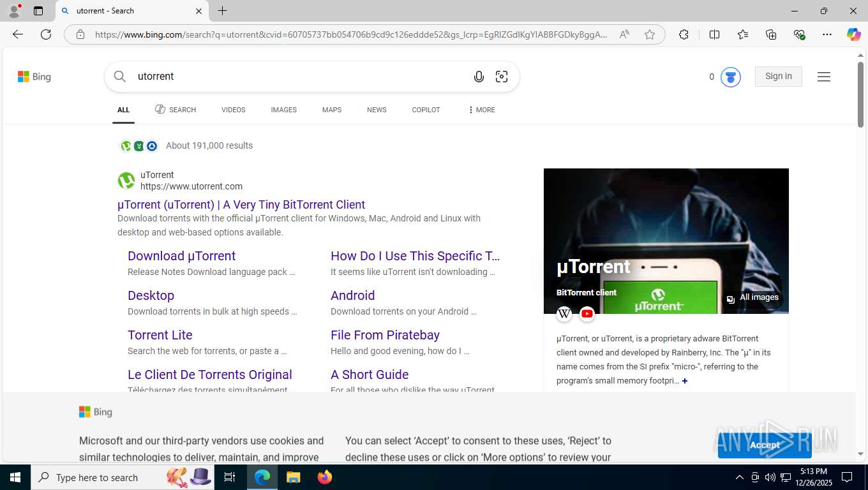This screenshot has width=868, height=490.
Task: Start voice search microphone icon
Action: tap(479, 77)
